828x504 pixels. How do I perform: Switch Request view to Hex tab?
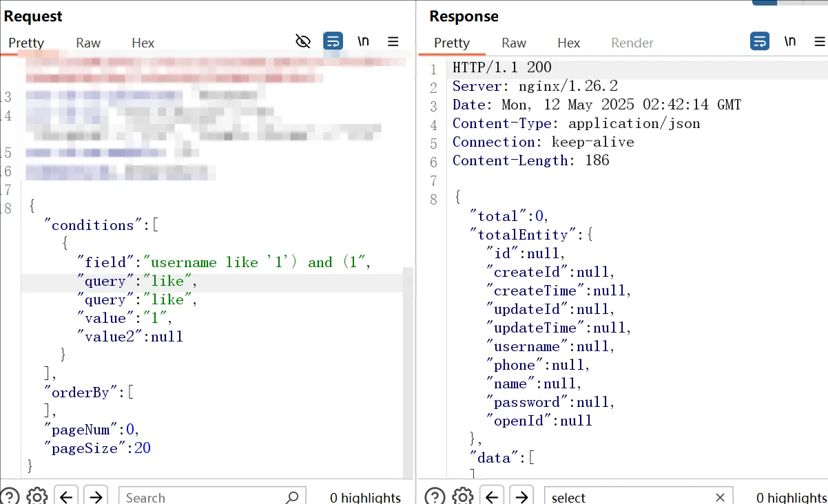(x=143, y=43)
